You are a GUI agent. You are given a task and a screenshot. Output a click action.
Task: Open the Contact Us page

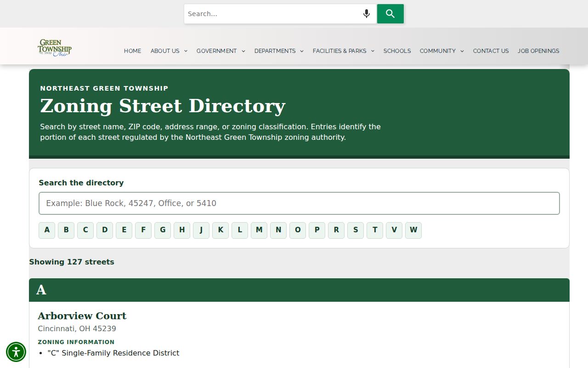491,51
